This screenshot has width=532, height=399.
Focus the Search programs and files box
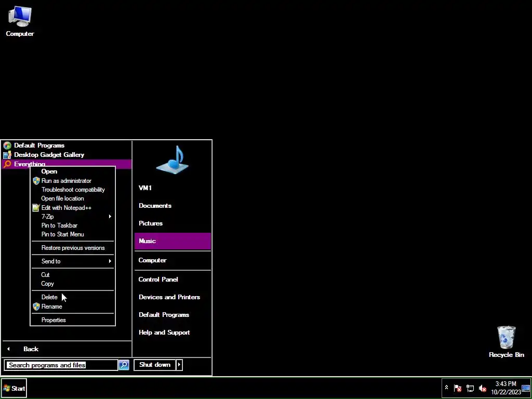(61, 365)
